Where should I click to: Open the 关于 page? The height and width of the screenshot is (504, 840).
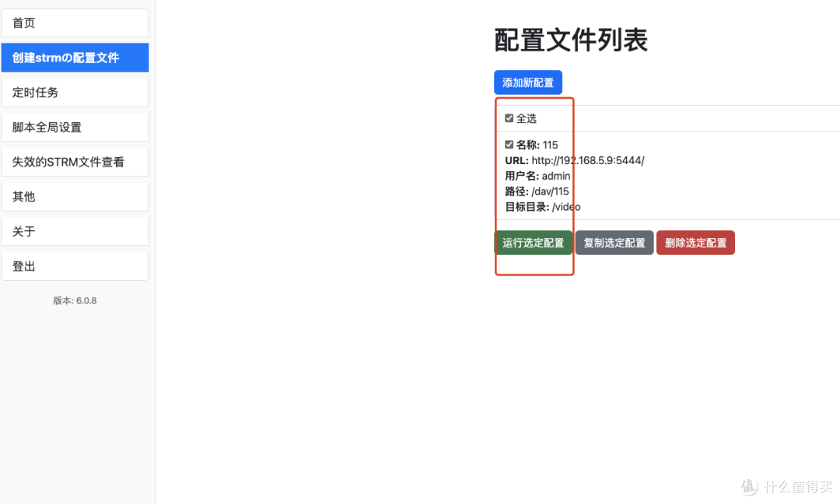pyautogui.click(x=75, y=232)
